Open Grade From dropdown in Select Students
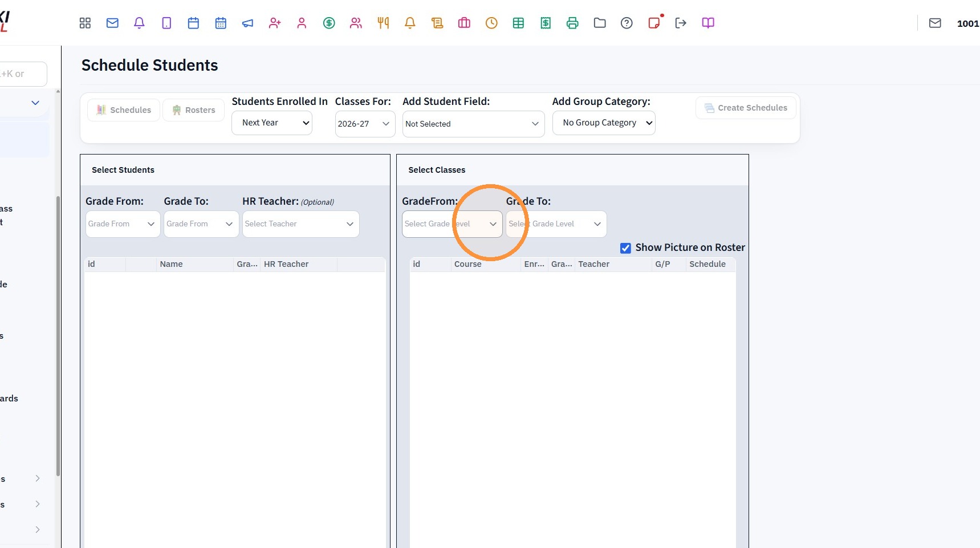Image resolution: width=980 pixels, height=548 pixels. (123, 224)
